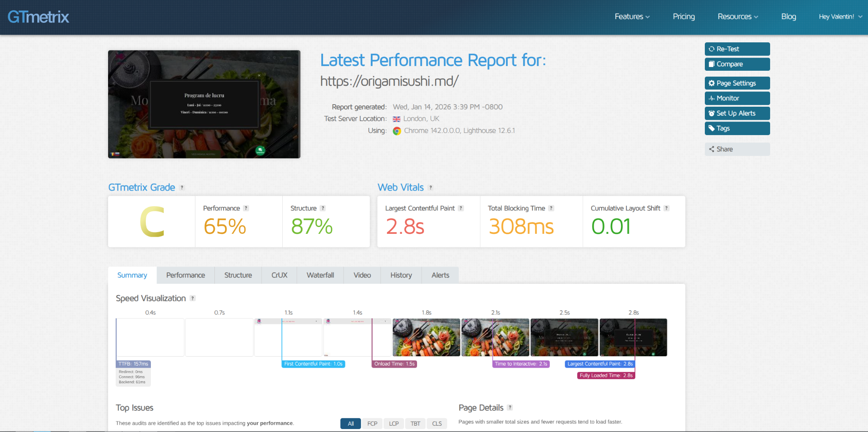
Task: Share this performance report
Action: (737, 149)
